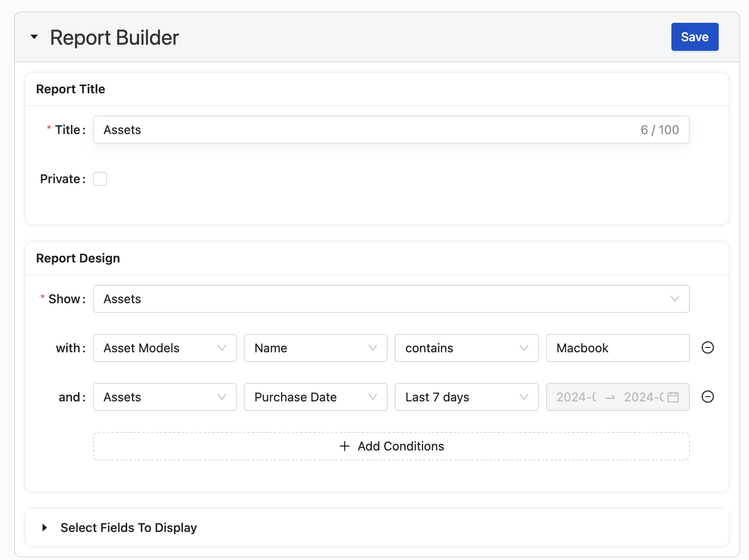Remove the Macbook name condition row
This screenshot has height=560, width=749.
coord(707,348)
